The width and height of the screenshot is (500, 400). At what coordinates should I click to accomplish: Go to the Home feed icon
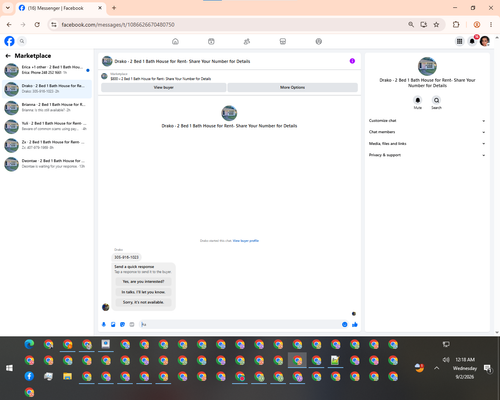(175, 41)
